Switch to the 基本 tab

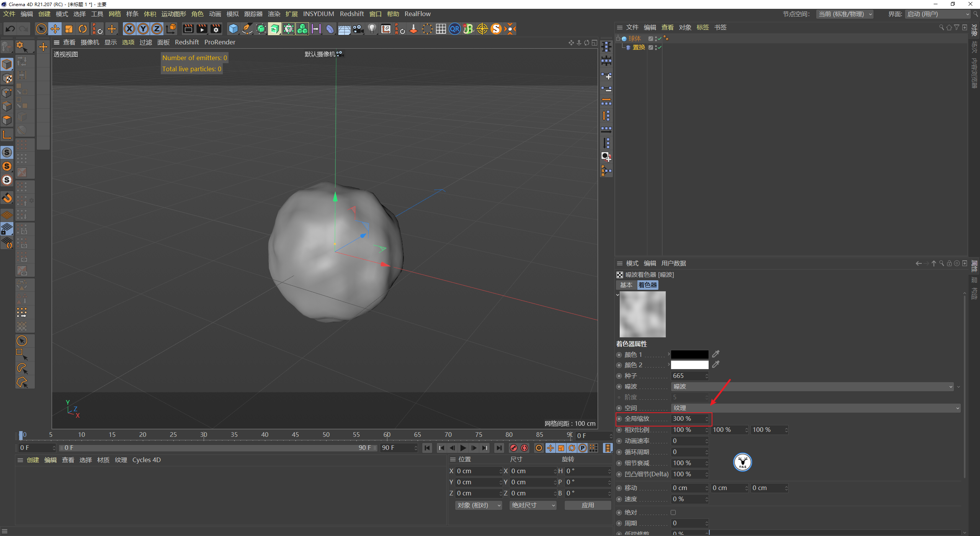(626, 285)
